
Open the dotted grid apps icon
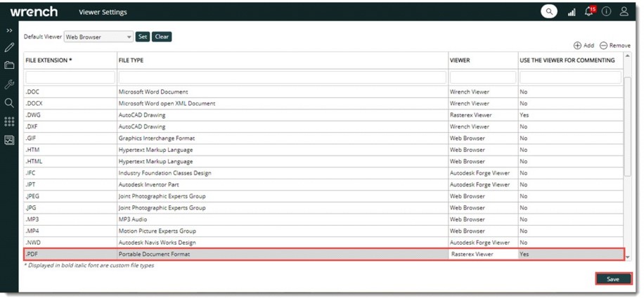tap(9, 122)
